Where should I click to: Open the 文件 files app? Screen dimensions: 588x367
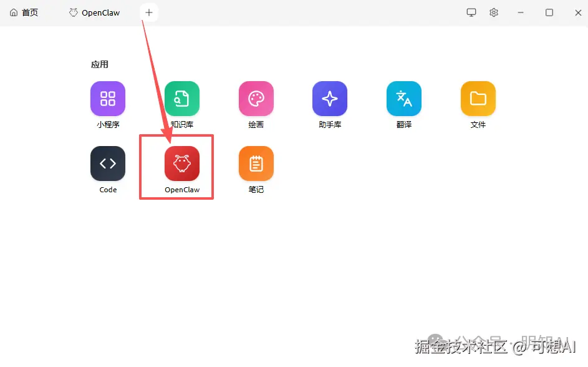(x=478, y=99)
